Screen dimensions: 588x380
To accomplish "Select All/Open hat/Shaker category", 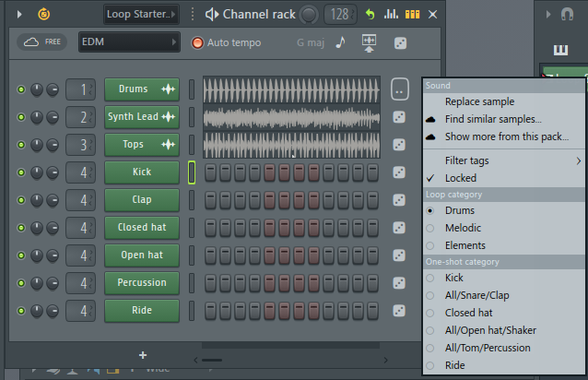I will click(504, 330).
